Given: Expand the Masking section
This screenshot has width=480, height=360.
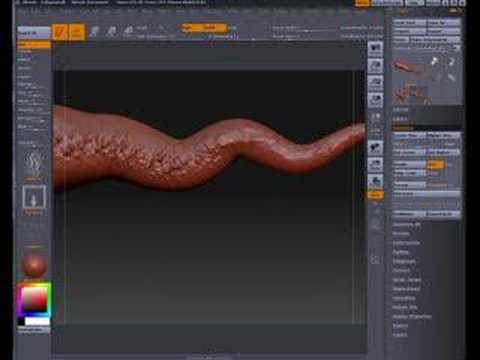Looking at the screenshot, I should tap(401, 252).
